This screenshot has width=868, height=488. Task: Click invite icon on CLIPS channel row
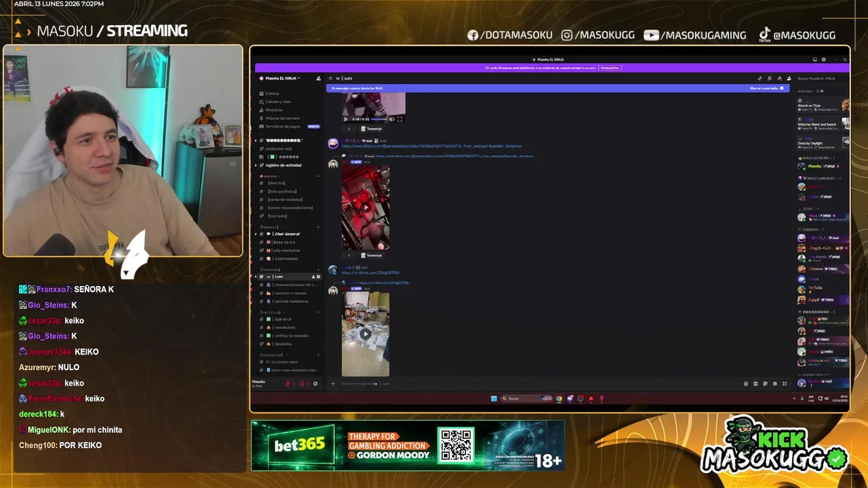click(x=313, y=277)
